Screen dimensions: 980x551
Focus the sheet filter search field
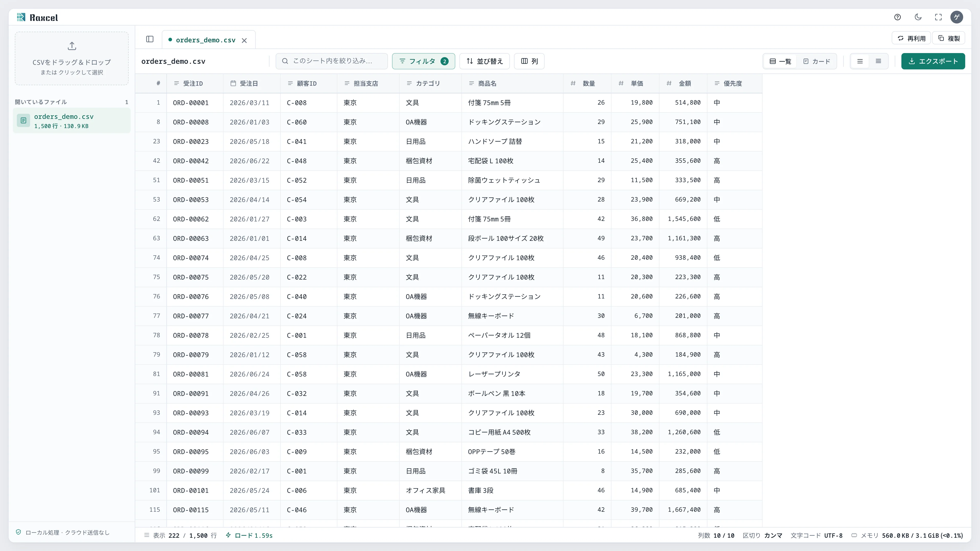coord(331,61)
